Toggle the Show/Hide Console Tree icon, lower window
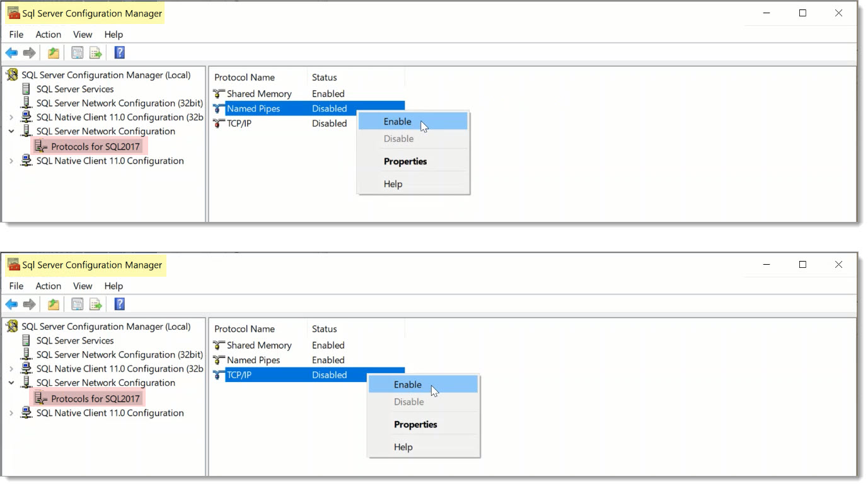This screenshot has width=868, height=486. [x=77, y=304]
